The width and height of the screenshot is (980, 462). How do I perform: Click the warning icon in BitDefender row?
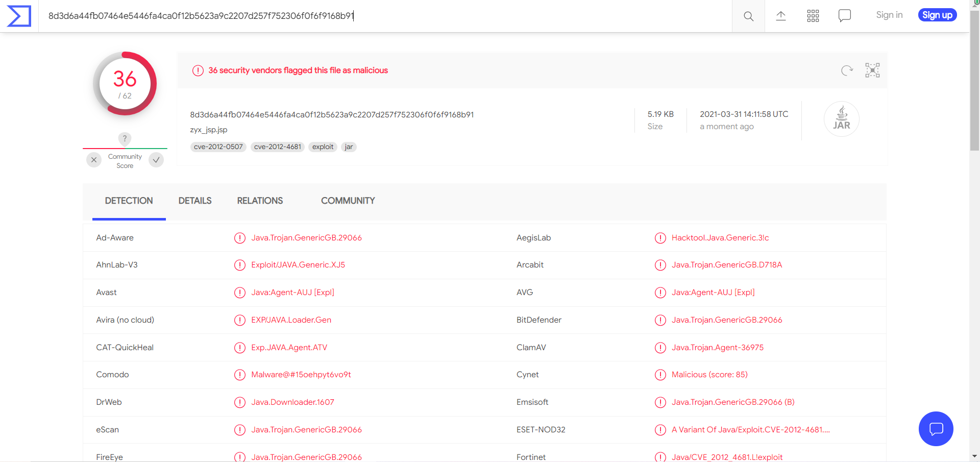[660, 320]
